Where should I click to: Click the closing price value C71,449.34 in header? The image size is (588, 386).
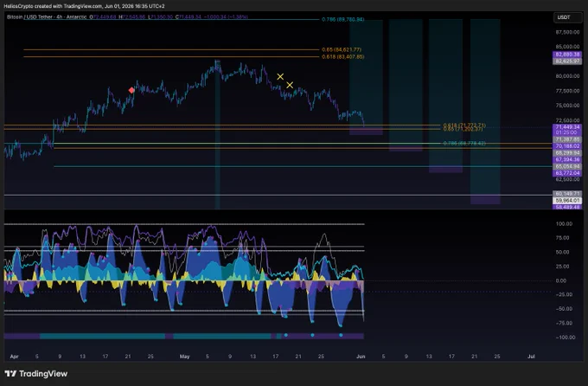click(x=189, y=17)
